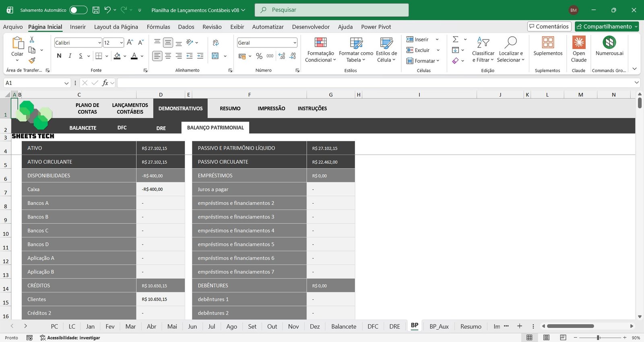Click the Compartilhamento share button
644x342 pixels.
(607, 27)
